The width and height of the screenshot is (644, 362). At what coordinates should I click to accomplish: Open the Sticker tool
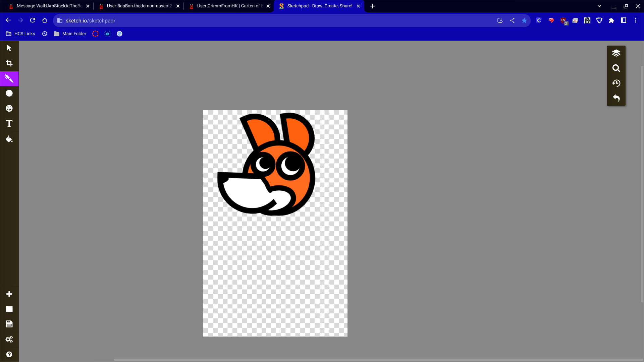9,108
